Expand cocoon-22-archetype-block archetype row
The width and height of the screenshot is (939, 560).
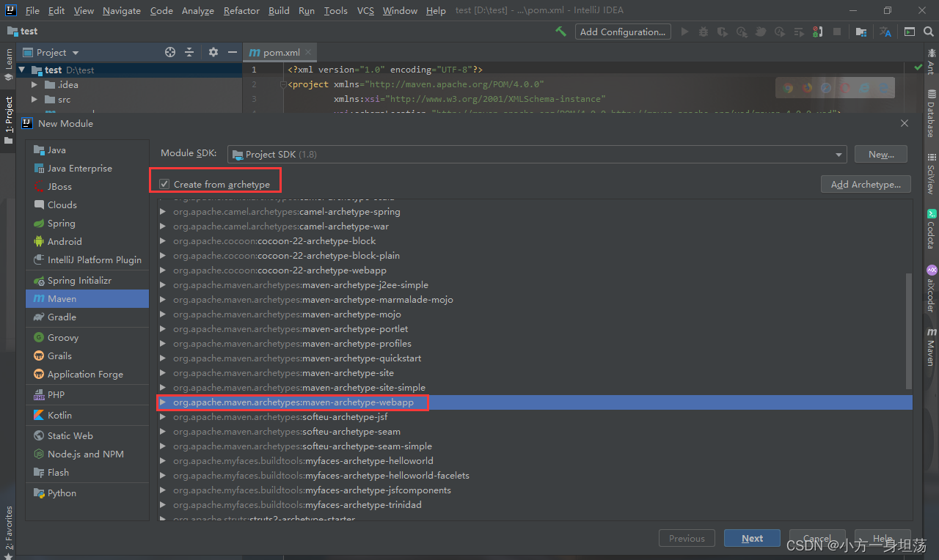[x=163, y=241]
